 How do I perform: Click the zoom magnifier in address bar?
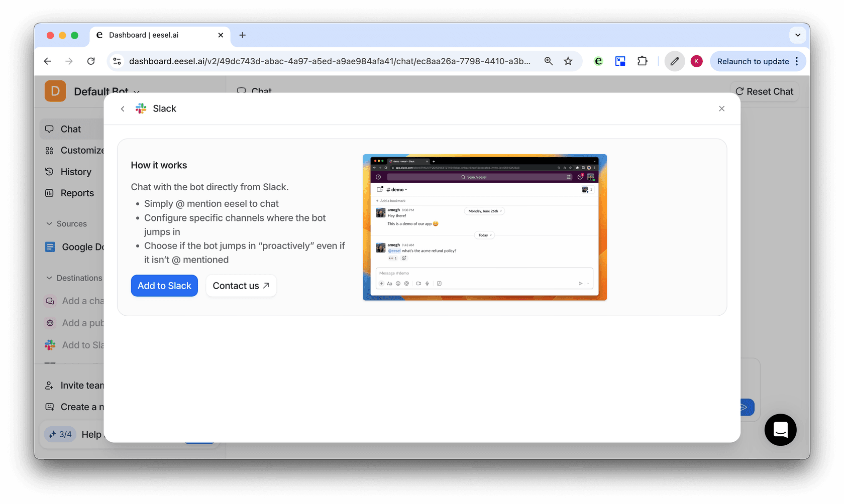548,61
